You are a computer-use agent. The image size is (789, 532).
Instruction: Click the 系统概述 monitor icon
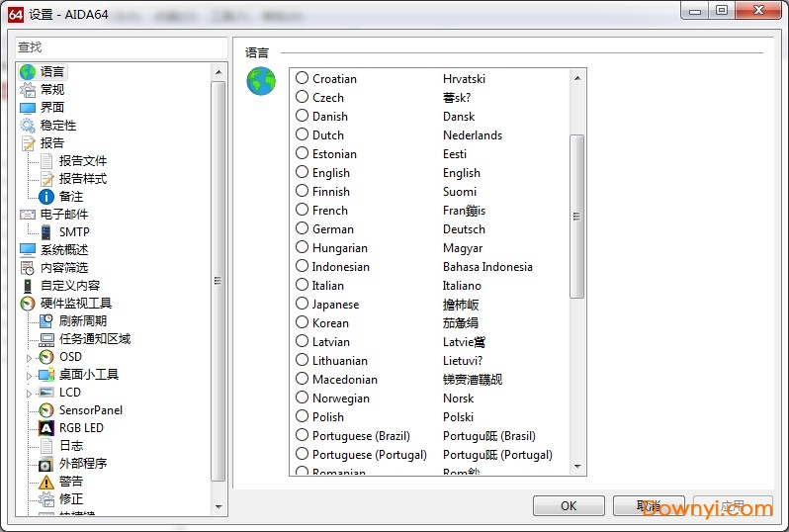(28, 250)
